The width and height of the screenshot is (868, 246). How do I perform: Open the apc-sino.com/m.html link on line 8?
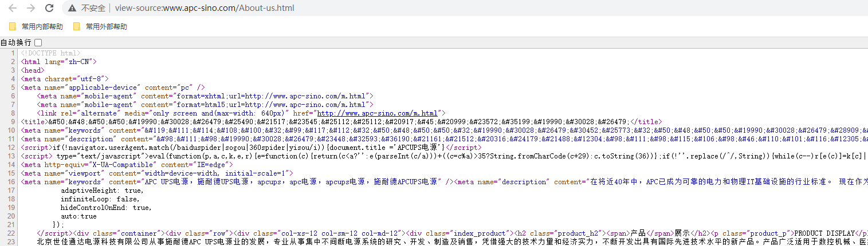[377, 113]
